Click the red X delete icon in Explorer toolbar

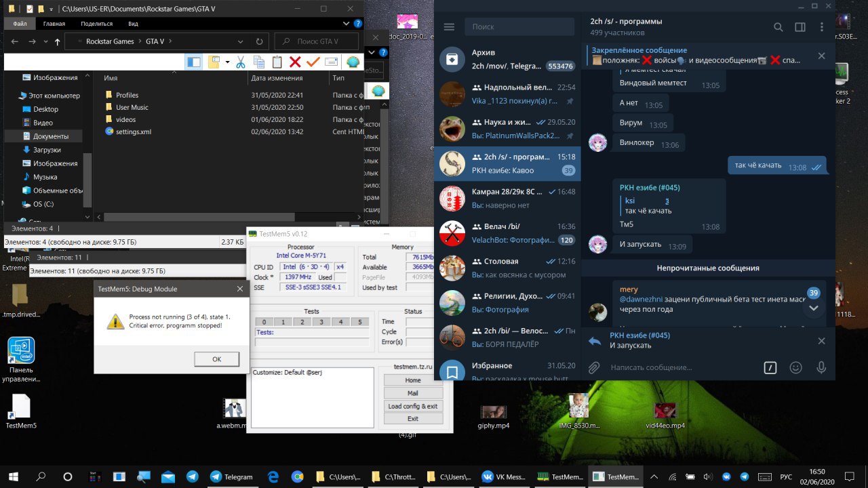click(295, 62)
